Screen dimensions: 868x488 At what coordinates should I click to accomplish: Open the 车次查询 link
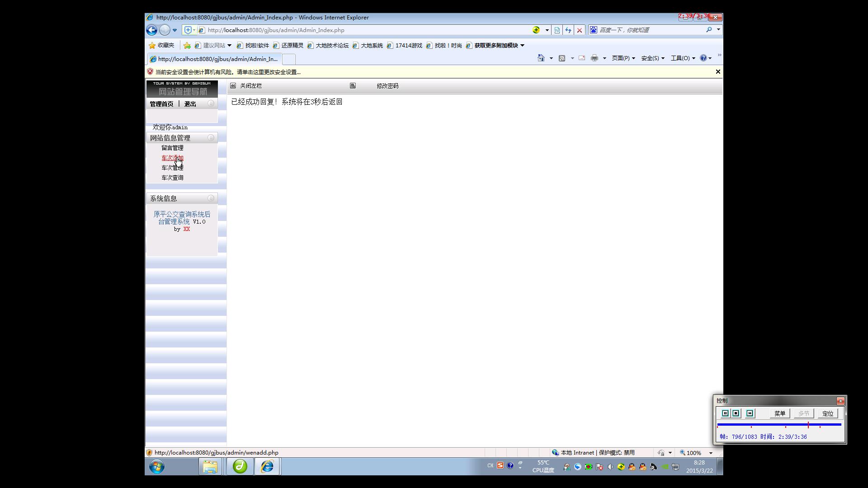pos(172,178)
